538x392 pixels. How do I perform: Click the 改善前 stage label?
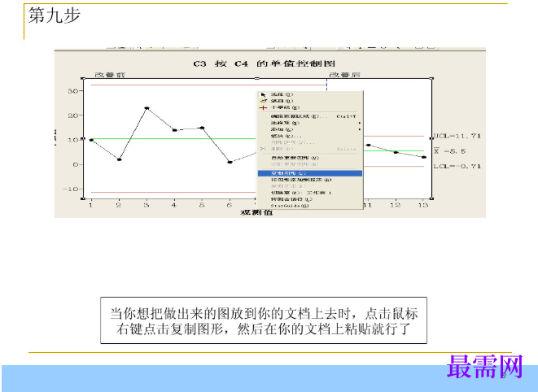[110, 75]
